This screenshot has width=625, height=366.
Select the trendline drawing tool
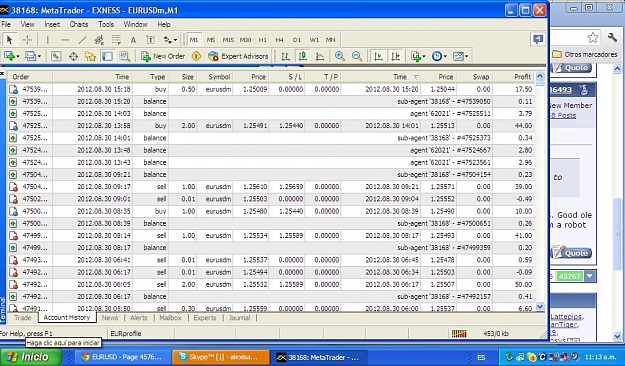pos(82,39)
